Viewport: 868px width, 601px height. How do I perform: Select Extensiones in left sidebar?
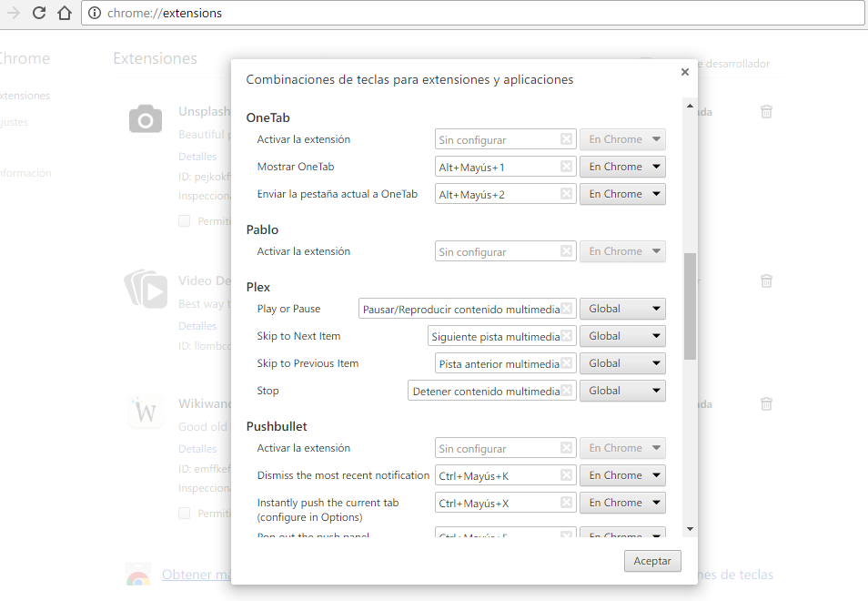click(25, 96)
